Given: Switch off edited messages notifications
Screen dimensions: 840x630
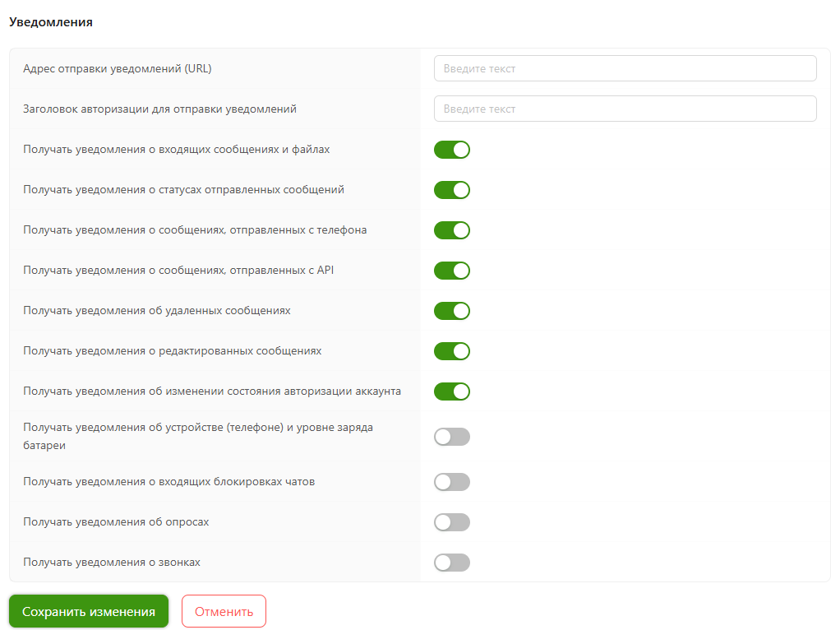Looking at the screenshot, I should [452, 351].
